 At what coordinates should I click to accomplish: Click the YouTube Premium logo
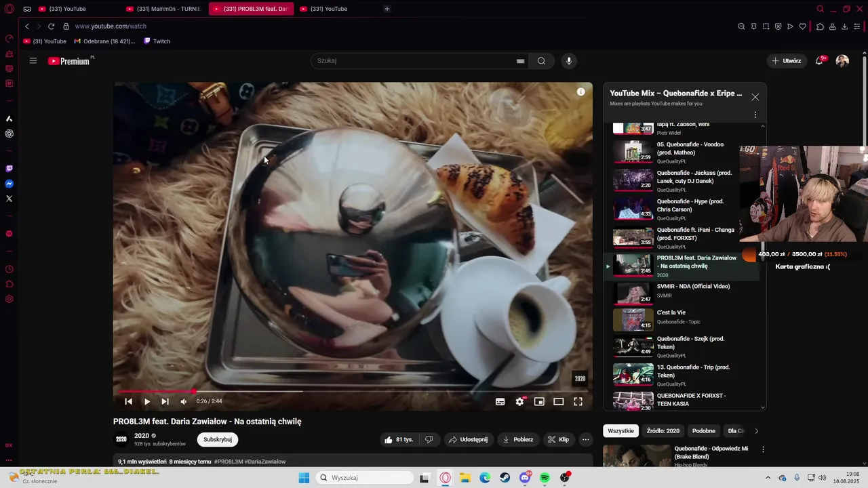69,61
